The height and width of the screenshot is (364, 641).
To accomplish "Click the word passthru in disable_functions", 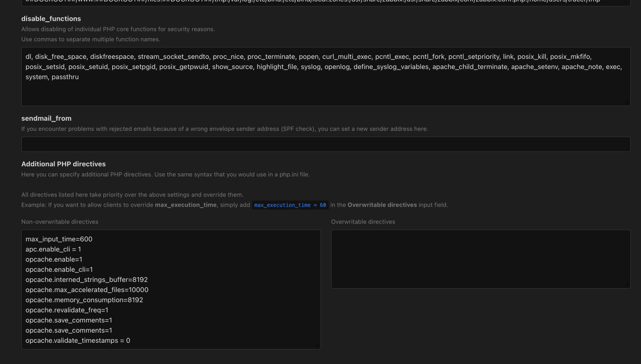I will pyautogui.click(x=65, y=77).
